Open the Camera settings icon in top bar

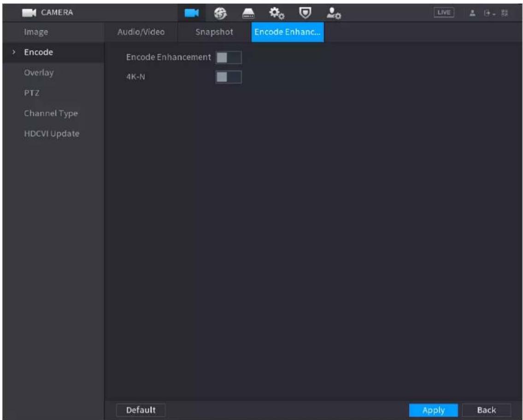(191, 13)
